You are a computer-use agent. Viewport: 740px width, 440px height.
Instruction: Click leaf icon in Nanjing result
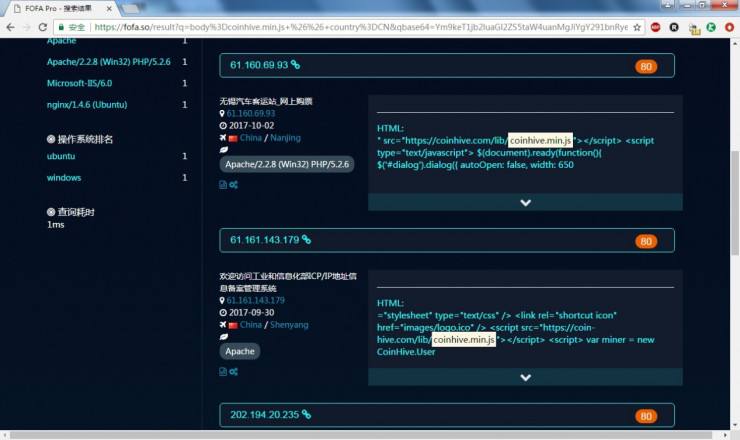tap(224, 150)
